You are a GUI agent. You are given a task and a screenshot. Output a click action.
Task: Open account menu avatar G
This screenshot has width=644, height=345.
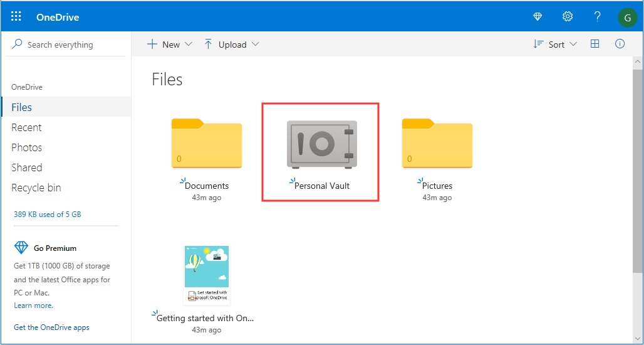click(x=627, y=18)
